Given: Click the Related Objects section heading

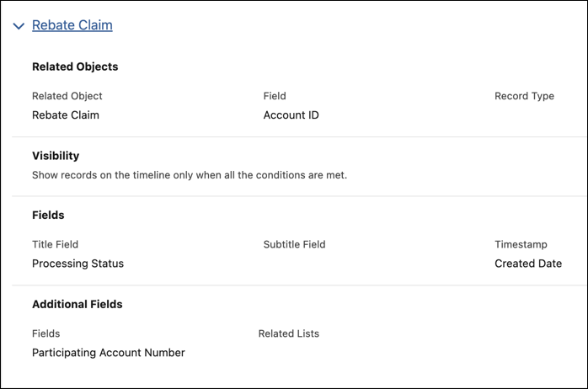Looking at the screenshot, I should 75,67.
